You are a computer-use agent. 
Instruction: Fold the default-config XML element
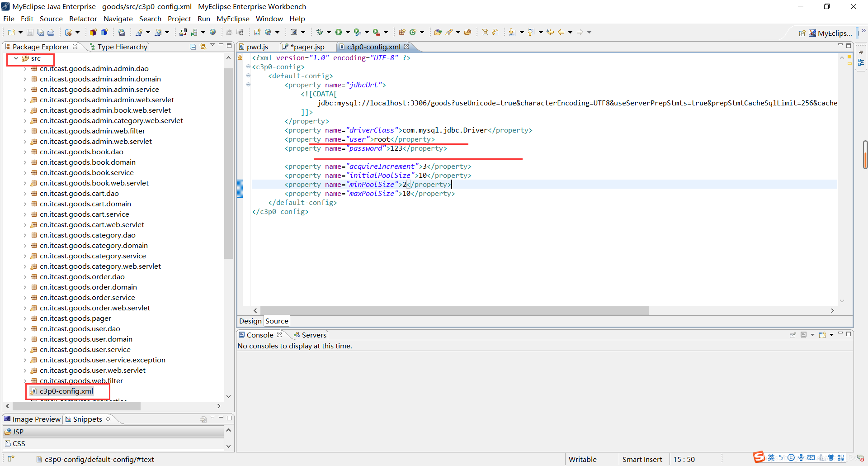[248, 76]
